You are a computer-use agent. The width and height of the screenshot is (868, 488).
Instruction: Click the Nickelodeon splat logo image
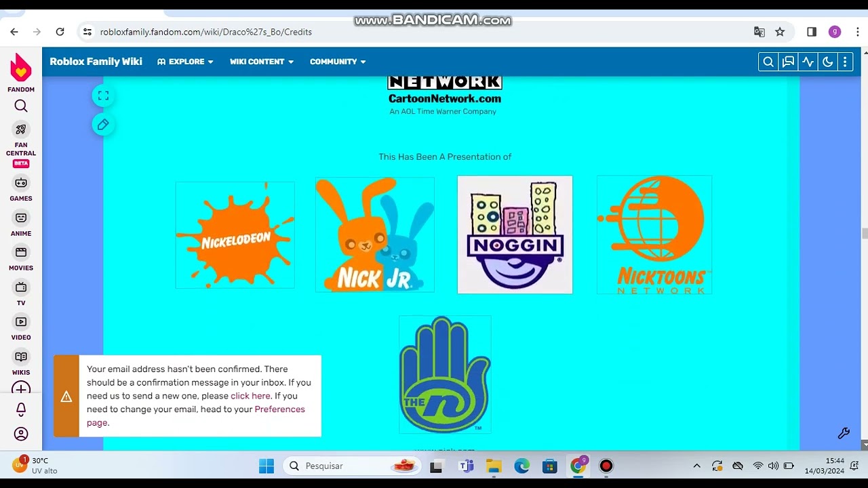235,235
